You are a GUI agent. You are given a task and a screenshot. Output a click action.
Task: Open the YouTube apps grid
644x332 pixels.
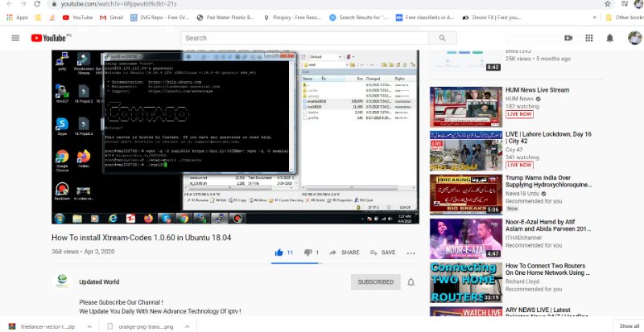tap(589, 38)
